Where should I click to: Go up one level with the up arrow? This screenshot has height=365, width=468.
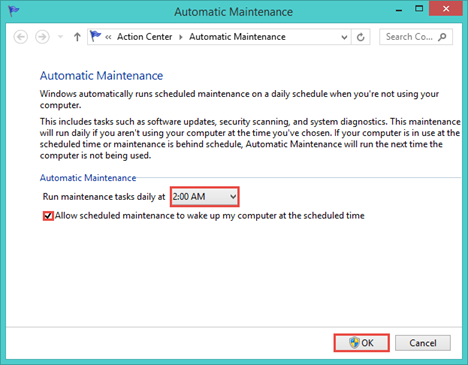click(77, 37)
